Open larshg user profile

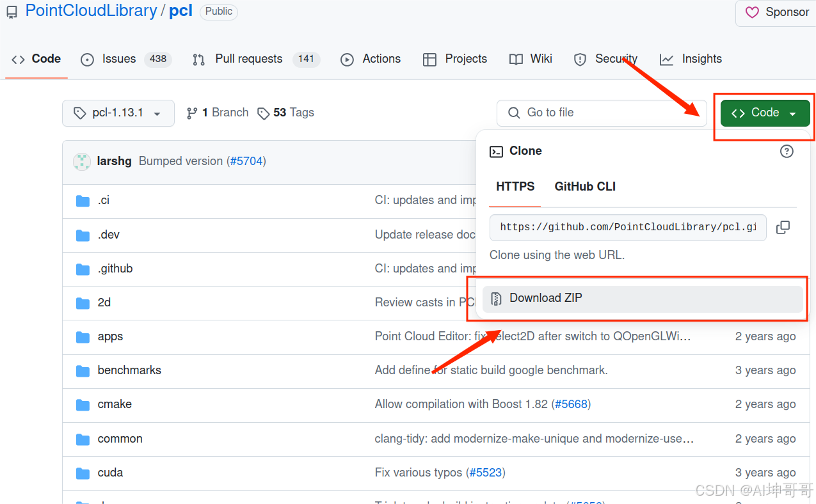115,161
